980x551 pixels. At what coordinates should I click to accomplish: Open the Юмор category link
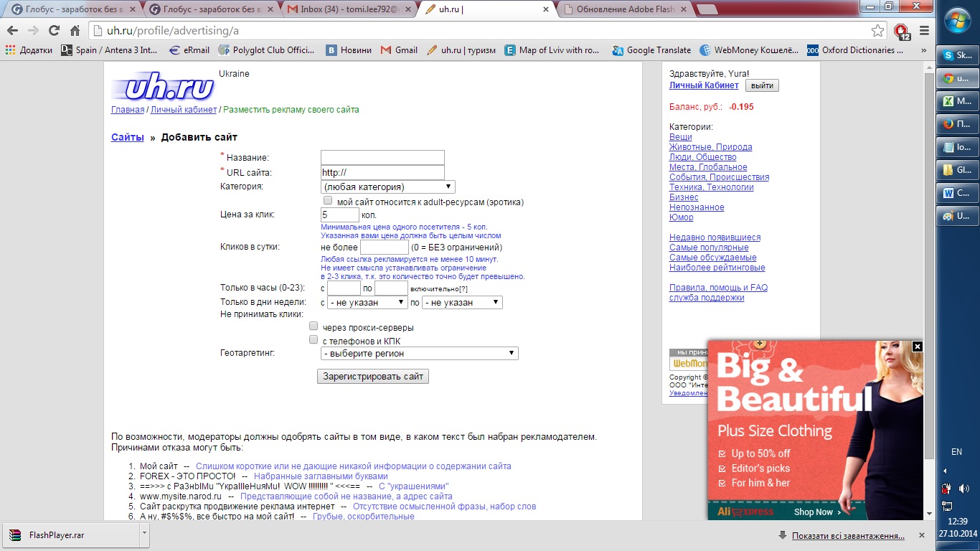click(x=682, y=217)
